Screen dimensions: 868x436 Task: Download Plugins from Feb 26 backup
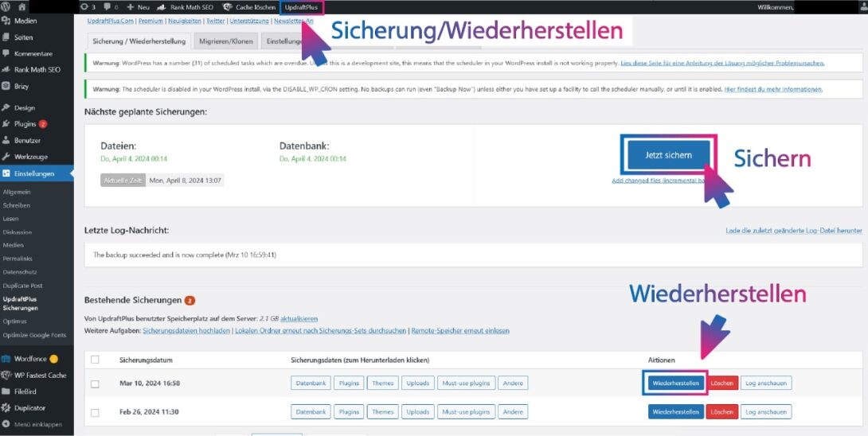pyautogui.click(x=350, y=411)
